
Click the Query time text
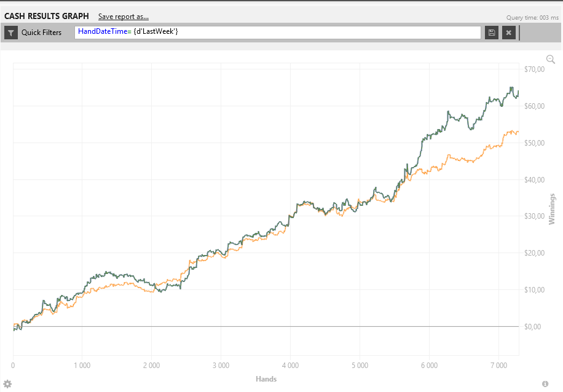[531, 18]
